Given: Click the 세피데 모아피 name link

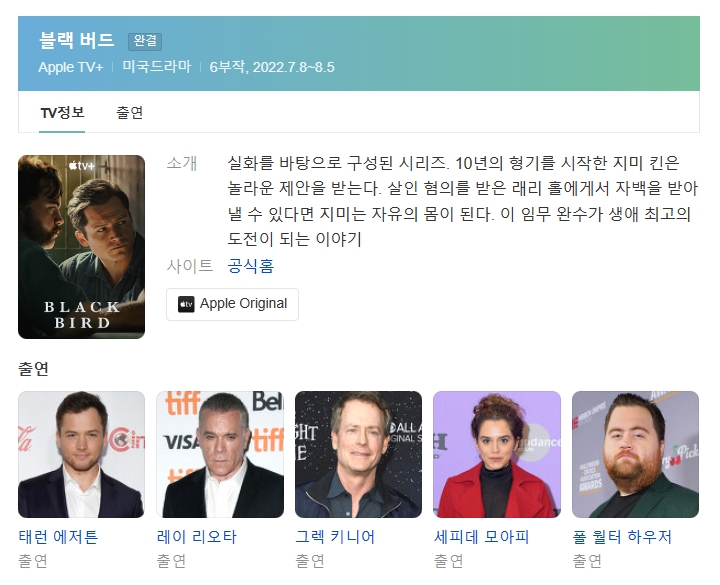Looking at the screenshot, I should [482, 537].
